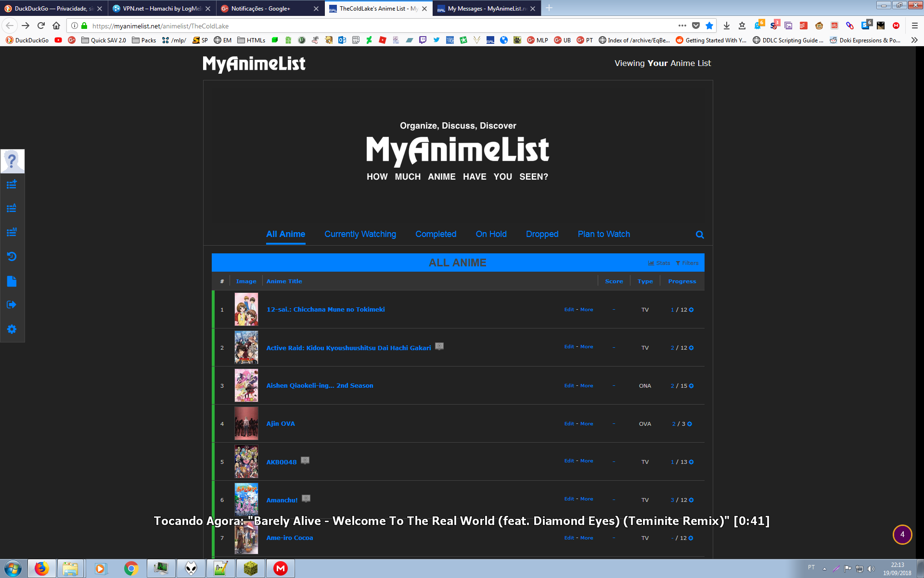Screen dimensions: 924x578
Task: Open list settings via the gear icon
Action: coord(12,329)
